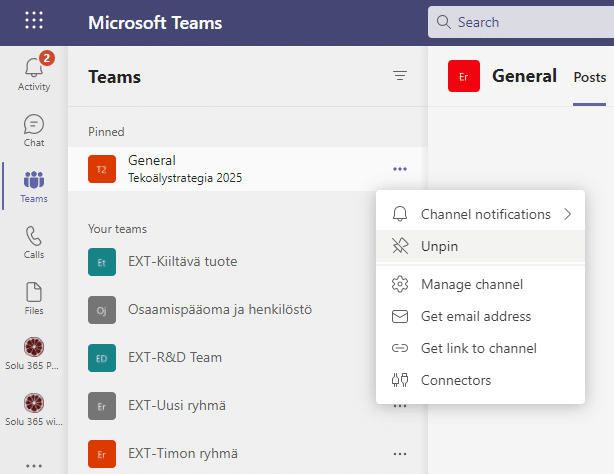The width and height of the screenshot is (614, 474).
Task: Click the Manage channel gear icon
Action: click(x=400, y=284)
